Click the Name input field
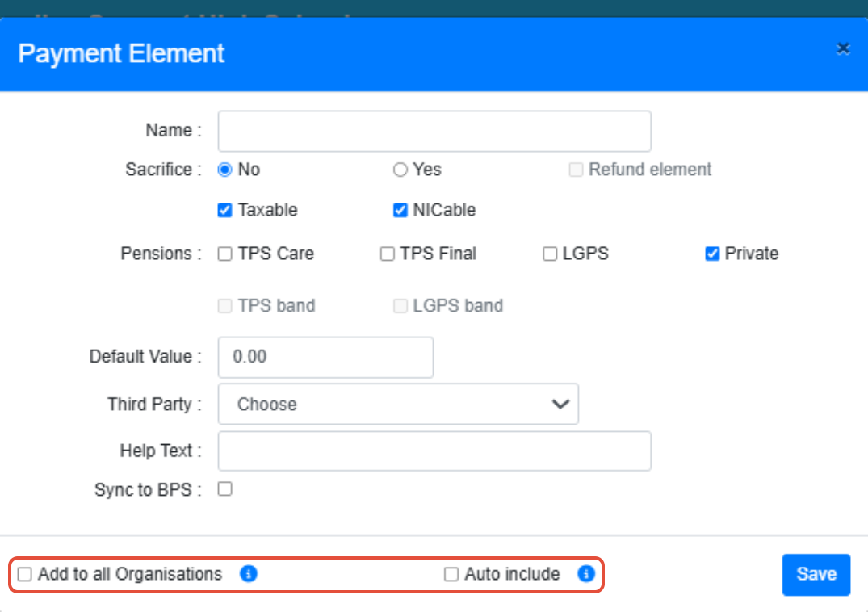868x612 pixels. [434, 131]
